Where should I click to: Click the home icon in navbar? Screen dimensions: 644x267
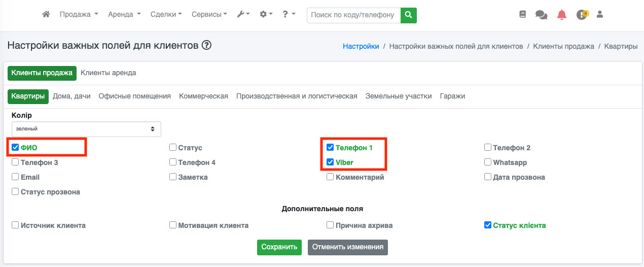point(46,15)
